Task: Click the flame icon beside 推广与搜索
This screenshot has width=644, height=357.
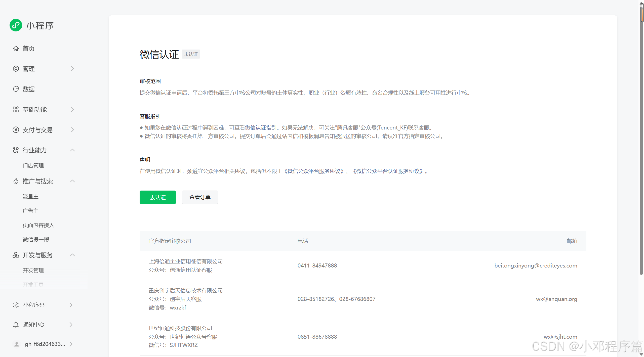Action: (16, 181)
